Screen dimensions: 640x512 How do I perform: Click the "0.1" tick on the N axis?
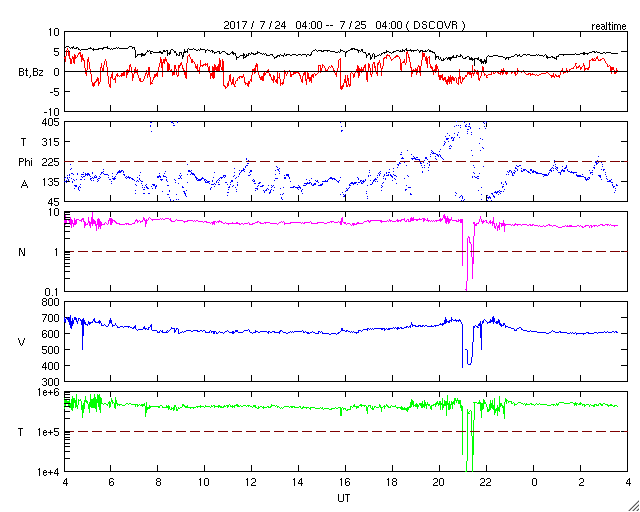(53, 292)
